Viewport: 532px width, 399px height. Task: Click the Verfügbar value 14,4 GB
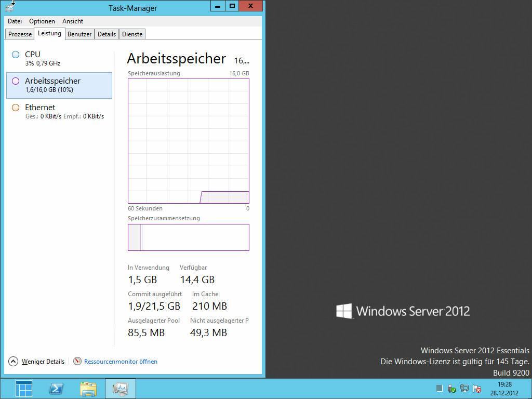[197, 280]
